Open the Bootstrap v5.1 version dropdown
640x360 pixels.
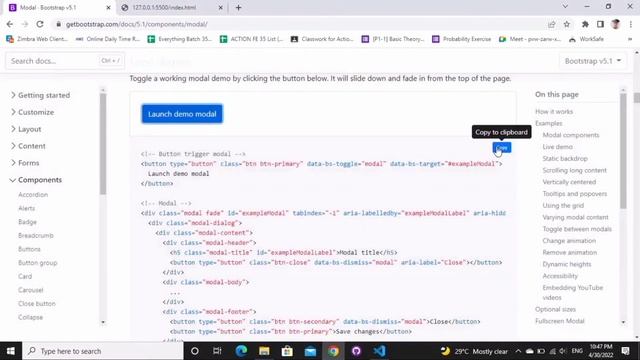593,61
